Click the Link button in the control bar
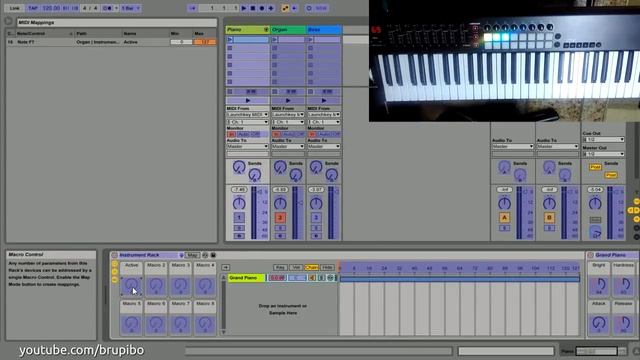The image size is (640, 360). (x=15, y=8)
